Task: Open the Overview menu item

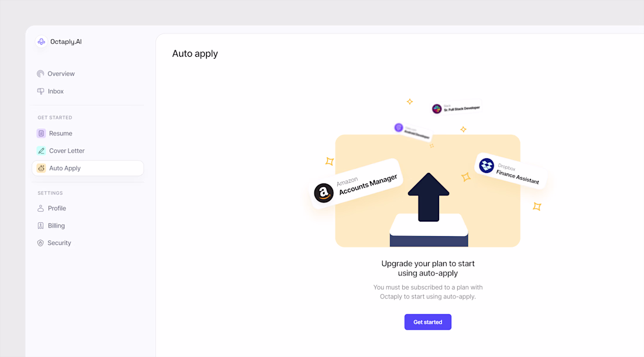Action: tap(61, 74)
